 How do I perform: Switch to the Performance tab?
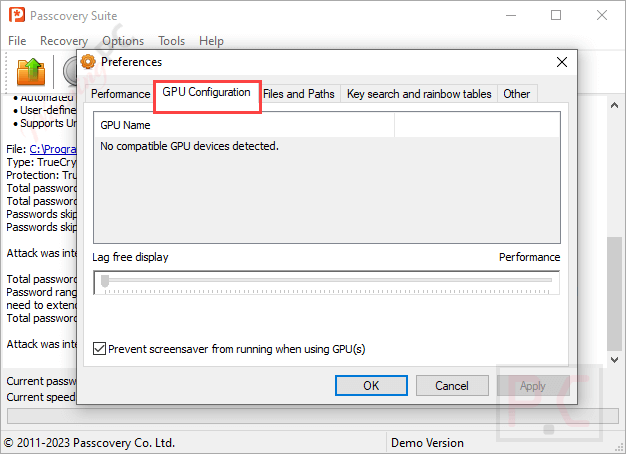pyautogui.click(x=120, y=94)
